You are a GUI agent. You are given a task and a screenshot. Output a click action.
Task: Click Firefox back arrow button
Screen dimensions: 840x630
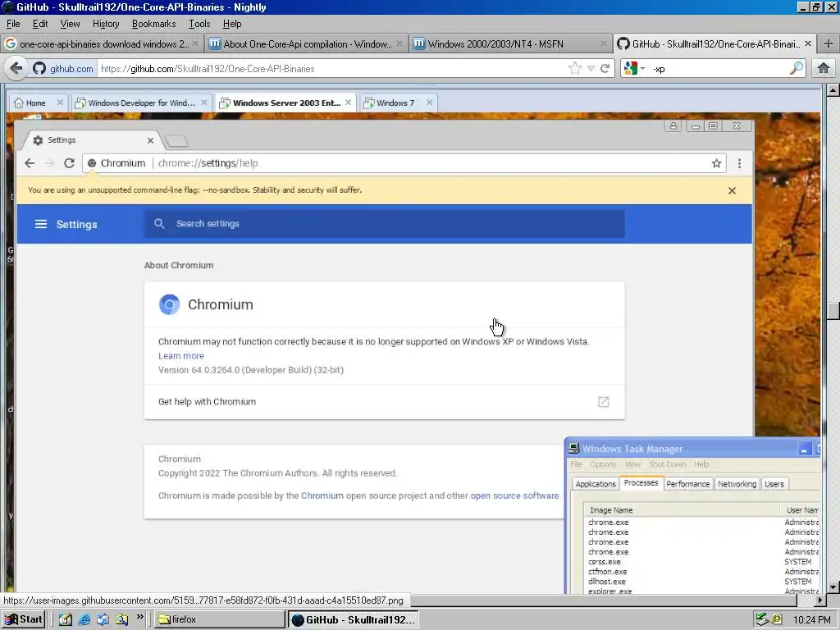pos(16,68)
